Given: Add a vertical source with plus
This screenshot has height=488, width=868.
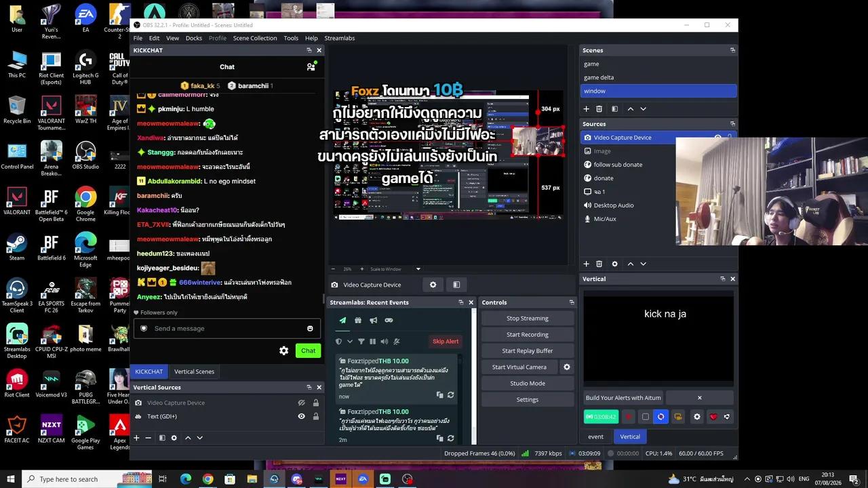Looking at the screenshot, I should 136,439.
